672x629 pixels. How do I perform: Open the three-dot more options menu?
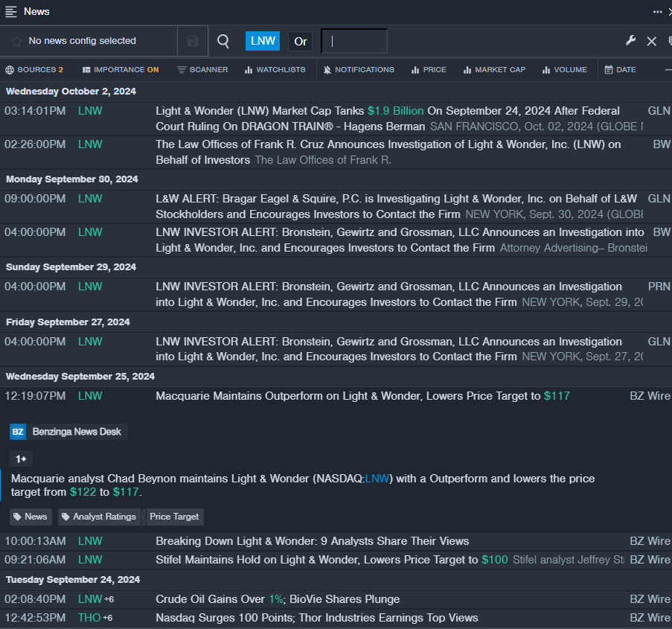[657, 11]
